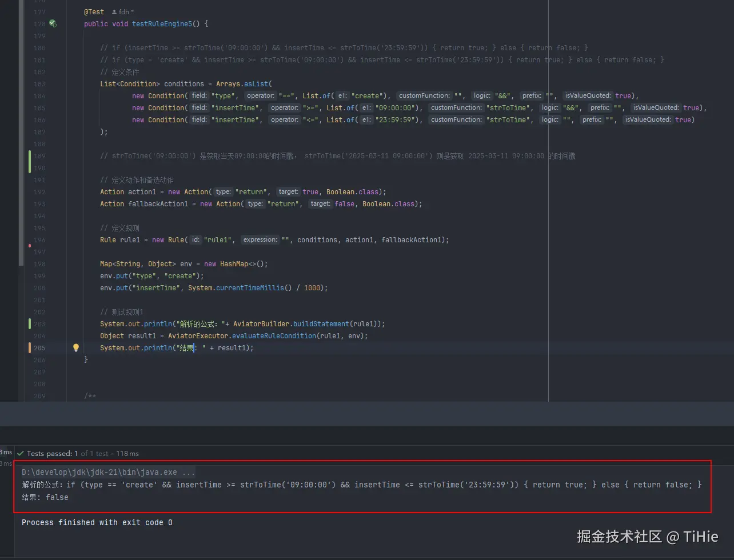Open the lightbulb quick-fix on line 205
Screen dimensions: 734x560
click(75, 347)
